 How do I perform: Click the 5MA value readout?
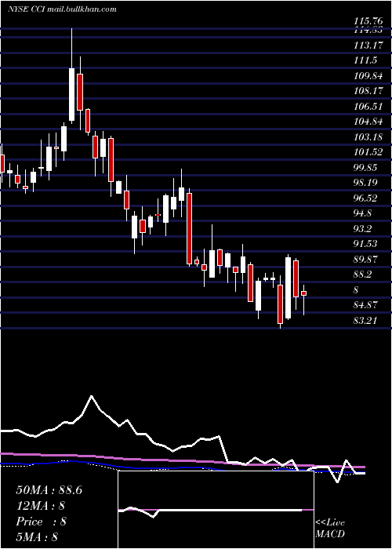tap(36, 537)
